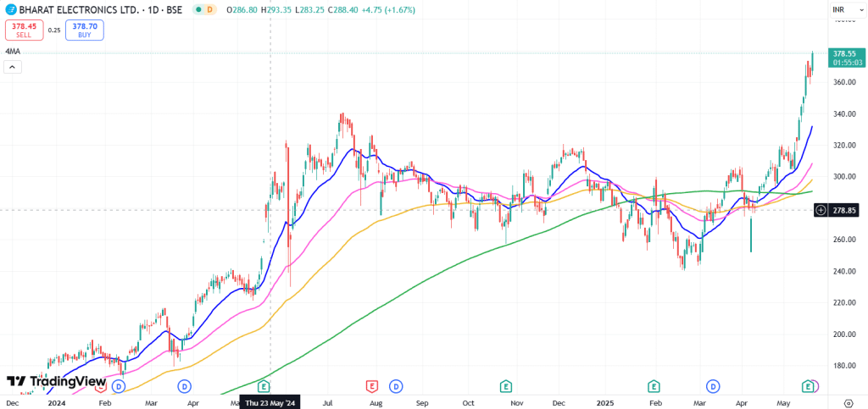Viewport: 868px width, 409px height.
Task: Click the crosshair price label 278.85
Action: click(x=845, y=210)
